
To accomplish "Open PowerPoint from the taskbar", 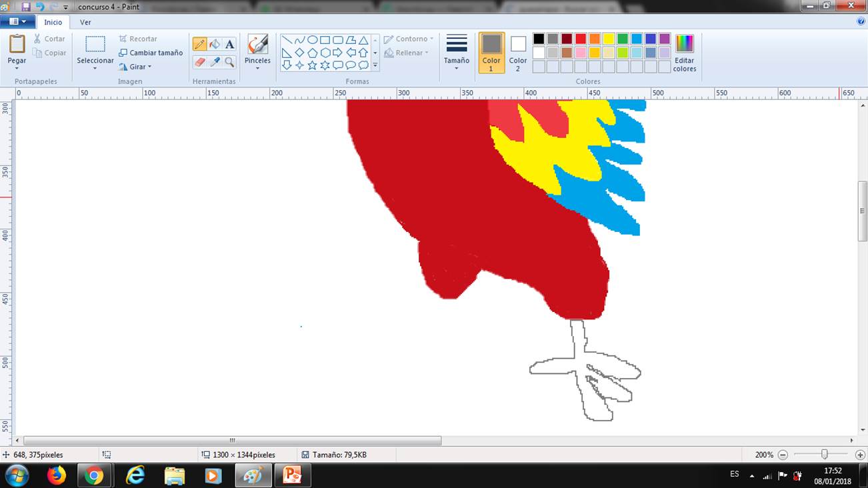I will click(292, 476).
